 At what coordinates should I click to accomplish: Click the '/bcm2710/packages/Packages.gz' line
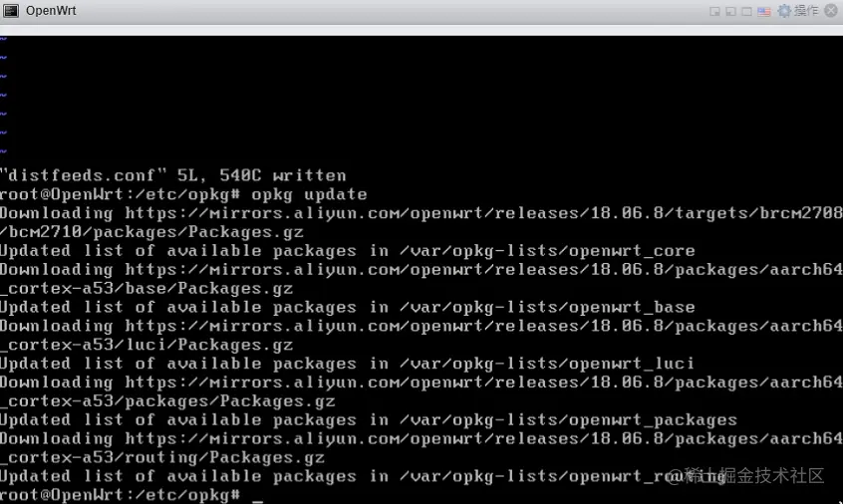coord(151,232)
